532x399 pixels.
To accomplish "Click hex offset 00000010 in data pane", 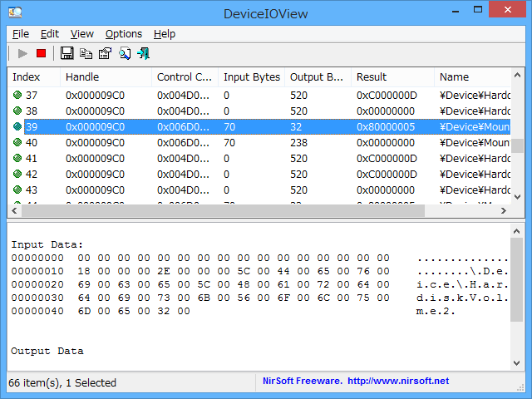I will (x=37, y=271).
